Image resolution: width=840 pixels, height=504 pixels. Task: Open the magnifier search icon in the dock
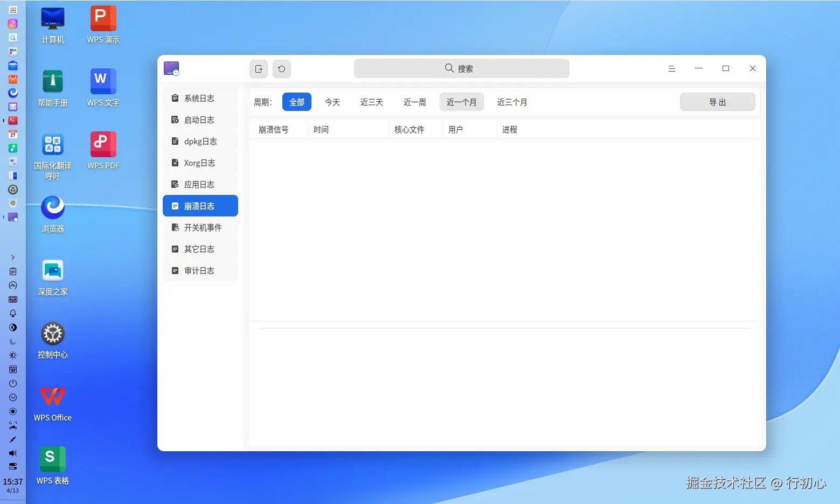[13, 38]
